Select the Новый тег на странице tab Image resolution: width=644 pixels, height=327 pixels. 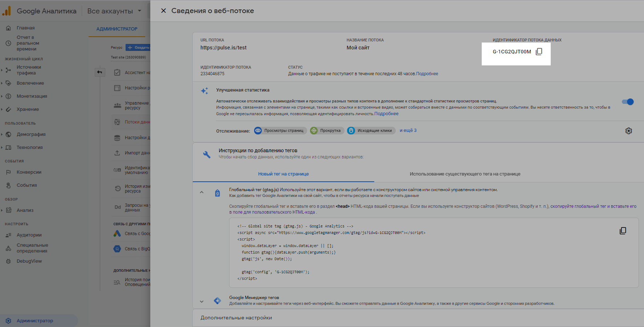click(x=284, y=174)
